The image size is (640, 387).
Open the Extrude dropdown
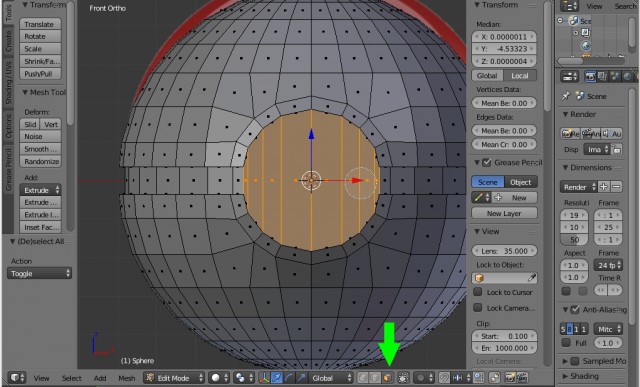(40, 190)
